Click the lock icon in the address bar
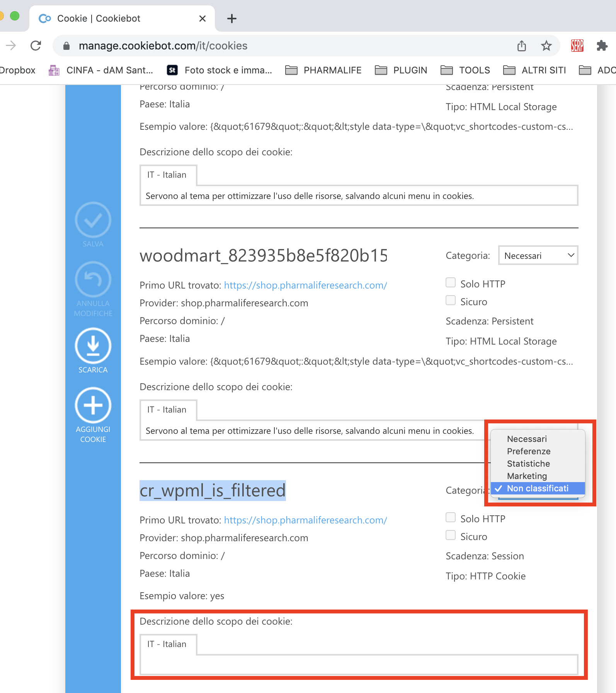 click(66, 46)
